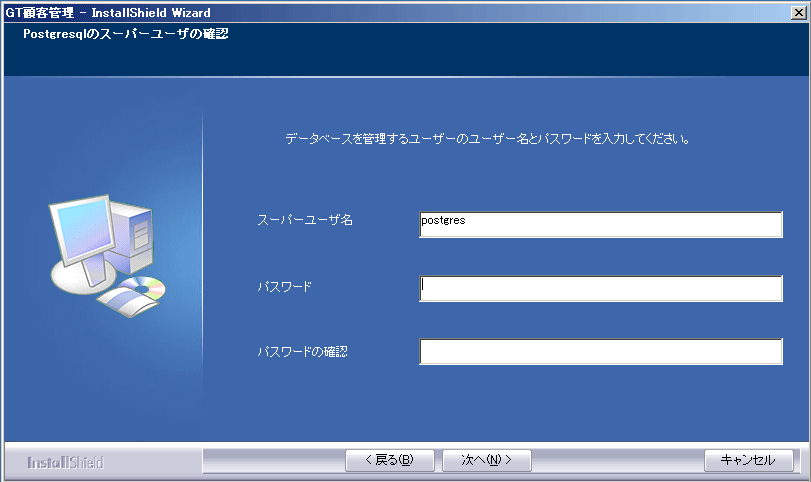
Task: Click the スーパーユーザ名 input field
Action: click(x=600, y=224)
